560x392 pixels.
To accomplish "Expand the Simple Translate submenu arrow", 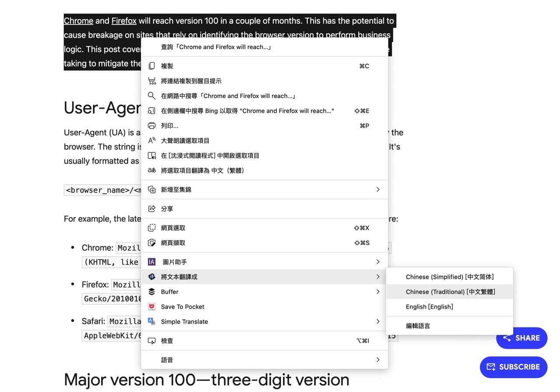I will click(x=378, y=322).
